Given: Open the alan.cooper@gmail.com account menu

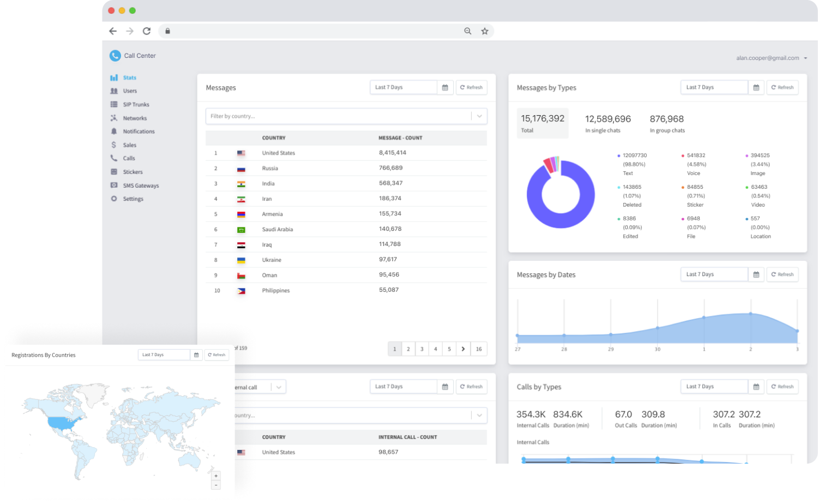Looking at the screenshot, I should pyautogui.click(x=769, y=58).
